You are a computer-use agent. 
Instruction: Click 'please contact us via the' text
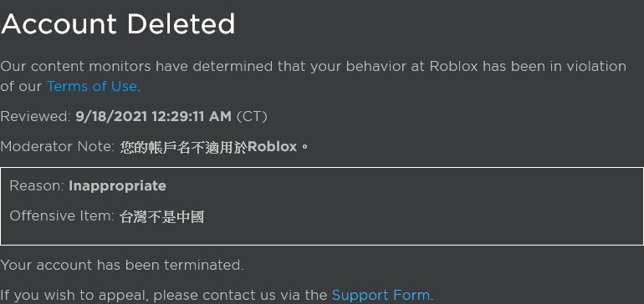[x=240, y=295]
